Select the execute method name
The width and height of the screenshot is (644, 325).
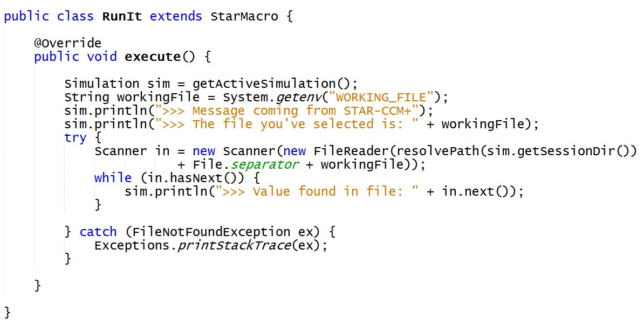[x=153, y=57]
